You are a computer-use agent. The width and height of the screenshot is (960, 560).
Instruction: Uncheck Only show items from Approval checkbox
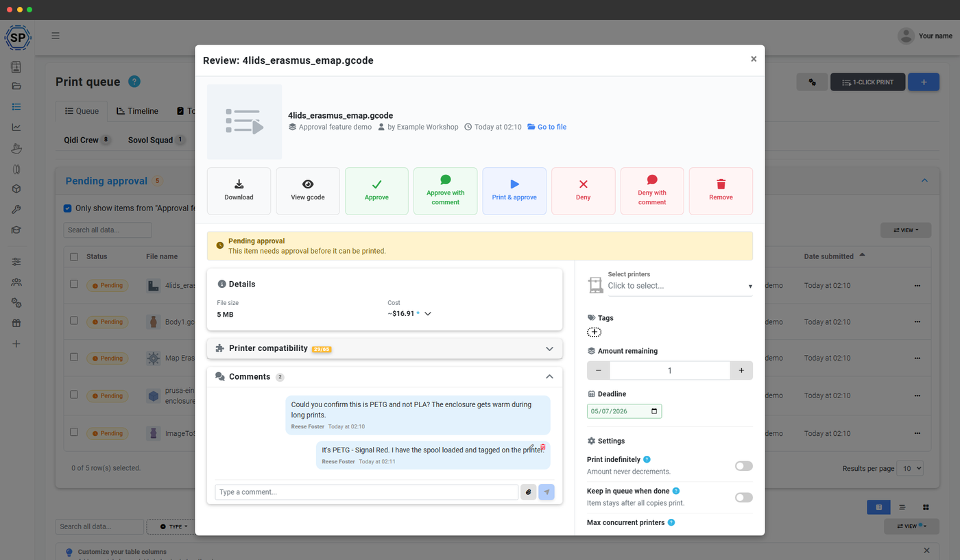click(x=67, y=208)
